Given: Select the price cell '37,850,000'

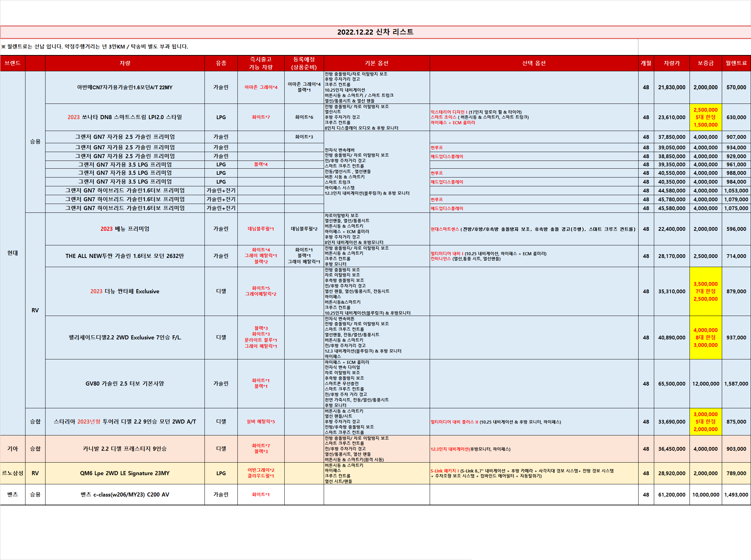Looking at the screenshot, I should 672,137.
